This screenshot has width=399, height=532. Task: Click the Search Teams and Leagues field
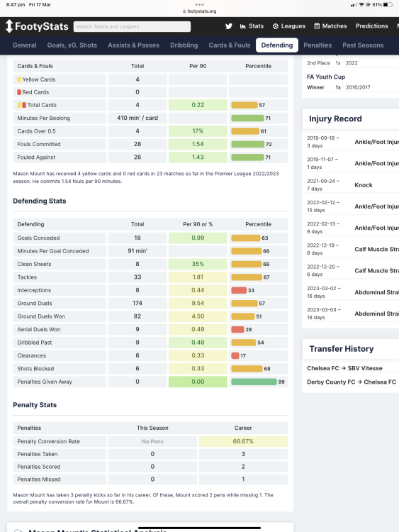(x=132, y=26)
